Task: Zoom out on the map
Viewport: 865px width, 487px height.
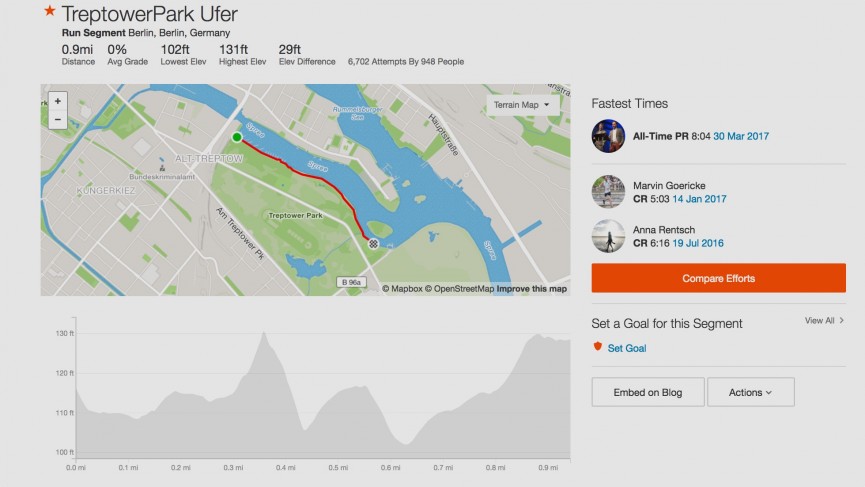Action: (57, 119)
